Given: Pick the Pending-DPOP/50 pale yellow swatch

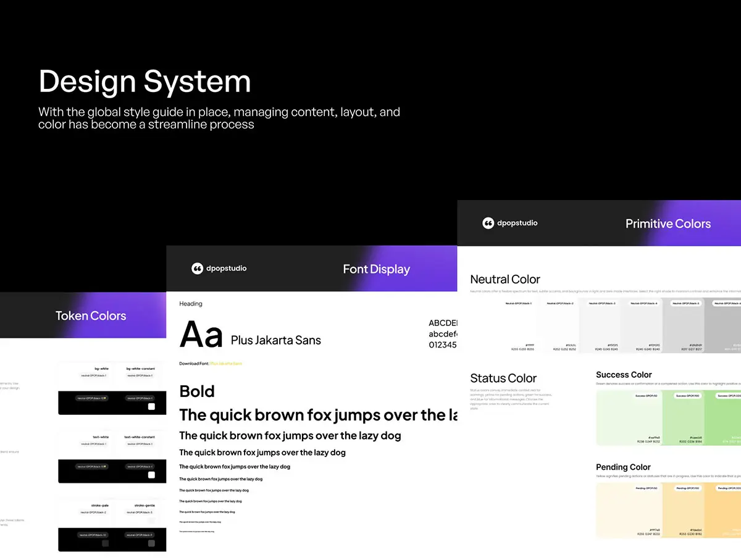Looking at the screenshot, I should click(629, 510).
